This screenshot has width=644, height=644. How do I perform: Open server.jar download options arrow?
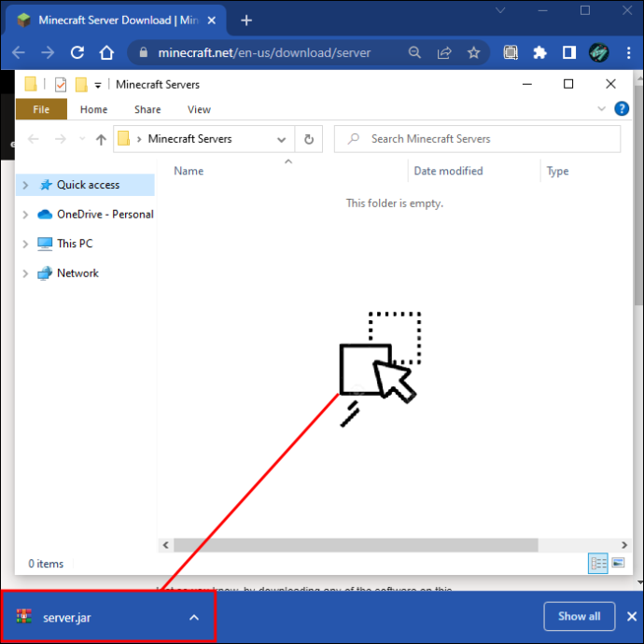tap(194, 617)
